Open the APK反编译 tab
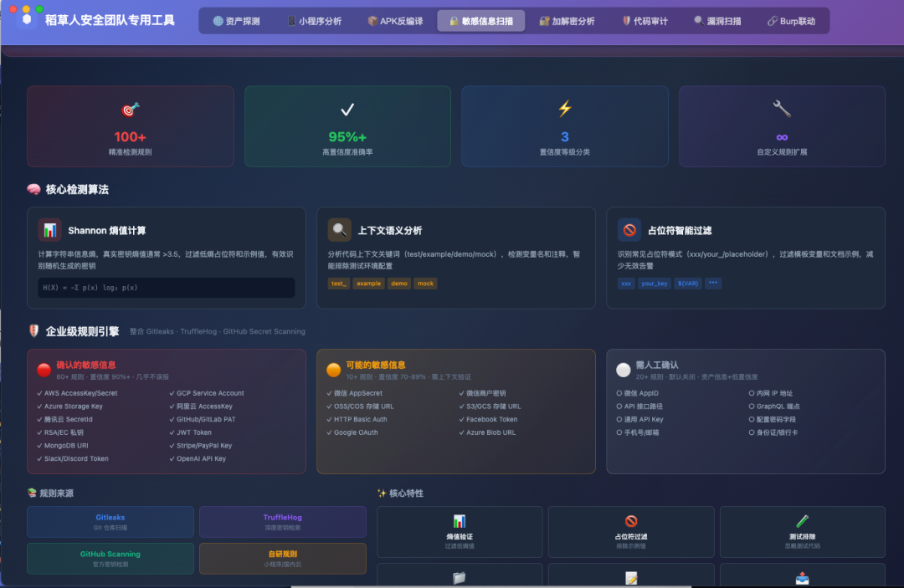Viewport: 904px width, 588px height. tap(395, 21)
